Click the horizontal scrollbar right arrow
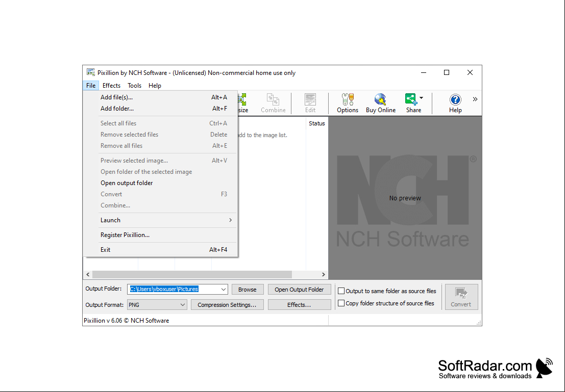 [323, 274]
